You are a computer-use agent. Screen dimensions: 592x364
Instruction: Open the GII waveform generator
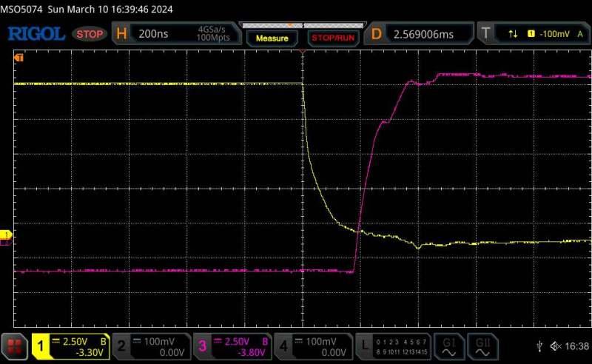tap(483, 346)
